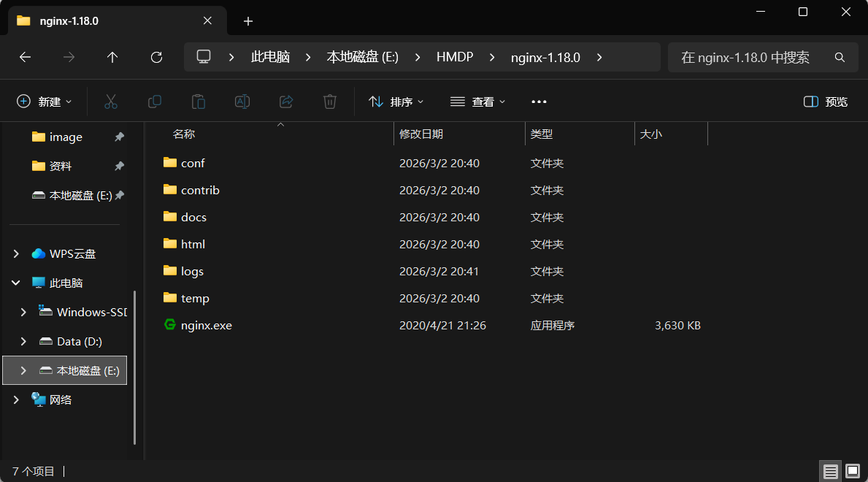The width and height of the screenshot is (868, 482).
Task: Expand WPS云盘 tree node
Action: (x=16, y=253)
